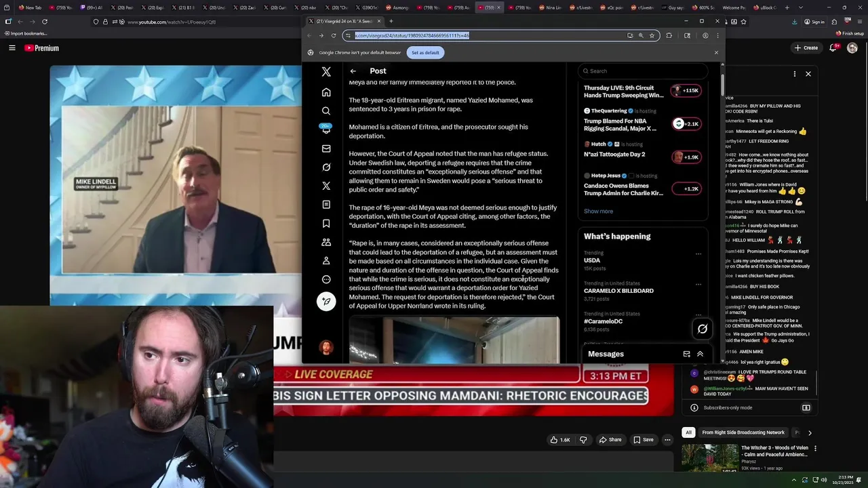Screen dimensions: 868x488
Task: Share the YouTube video
Action: point(610,440)
